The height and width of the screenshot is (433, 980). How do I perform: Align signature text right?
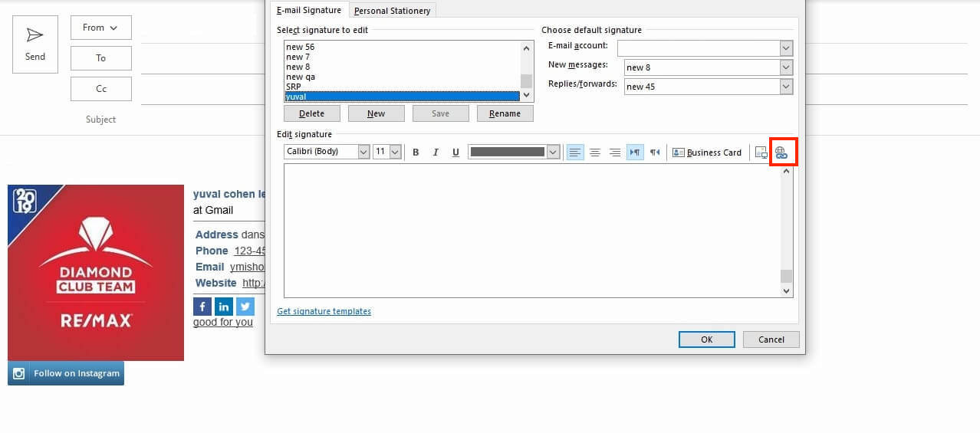[x=614, y=153]
